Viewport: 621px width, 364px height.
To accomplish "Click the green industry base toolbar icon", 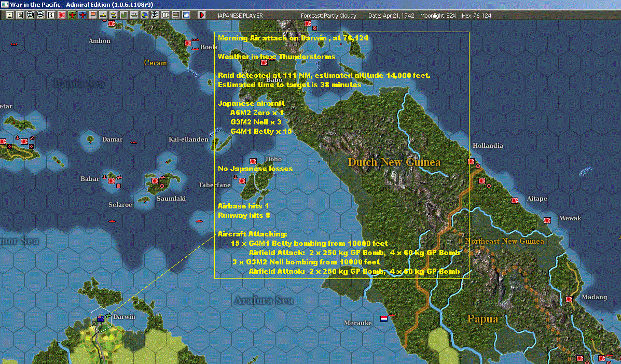I will coord(123,15).
